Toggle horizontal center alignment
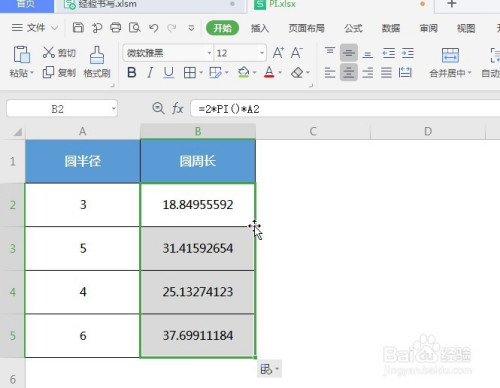 coord(349,72)
